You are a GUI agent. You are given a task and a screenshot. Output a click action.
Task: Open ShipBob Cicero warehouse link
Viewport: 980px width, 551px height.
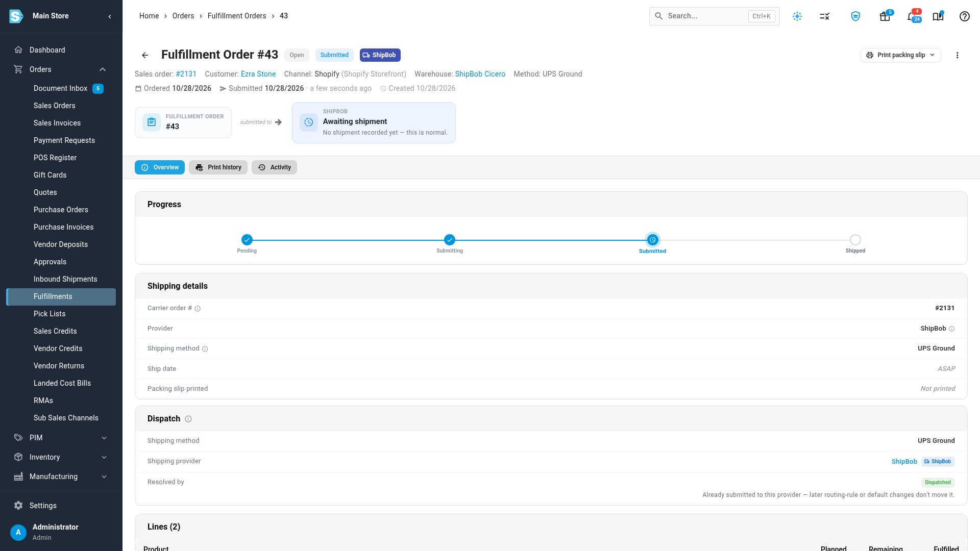click(480, 74)
